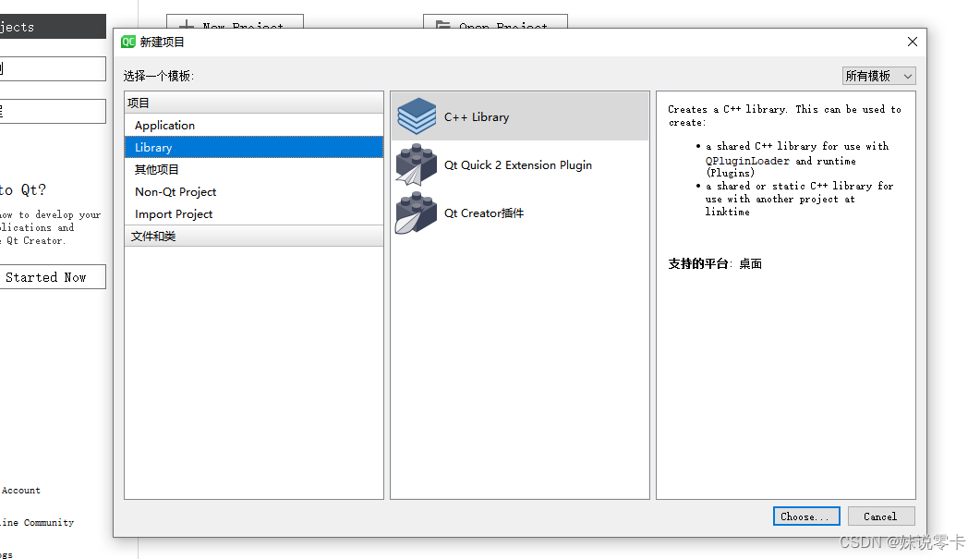
Task: Select Library category in the list
Action: coord(254,148)
